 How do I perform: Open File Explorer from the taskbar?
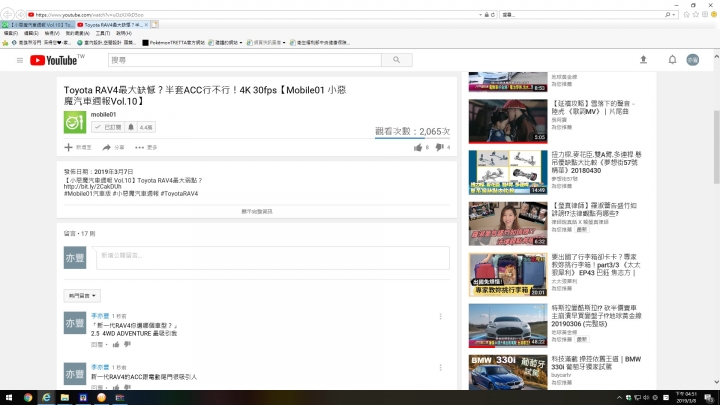pyautogui.click(x=65, y=398)
